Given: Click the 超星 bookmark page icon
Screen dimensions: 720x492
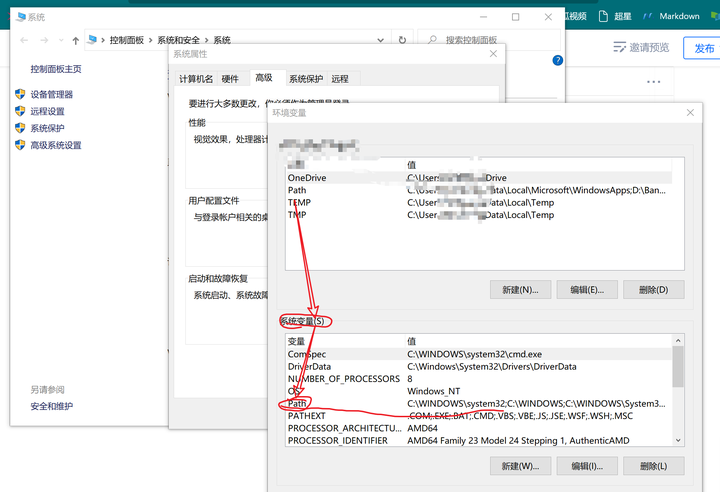Looking at the screenshot, I should pos(603,16).
